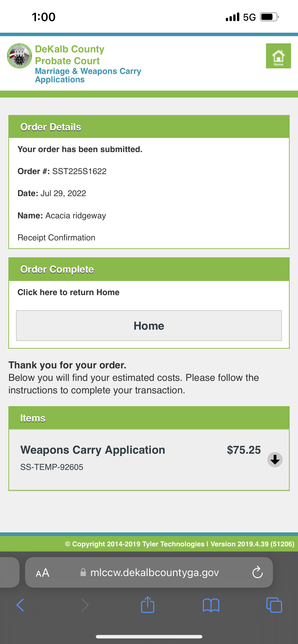Tap the mlccw.dekalbcountyga.gov address bar
This screenshot has height=644, width=298.
[154, 572]
